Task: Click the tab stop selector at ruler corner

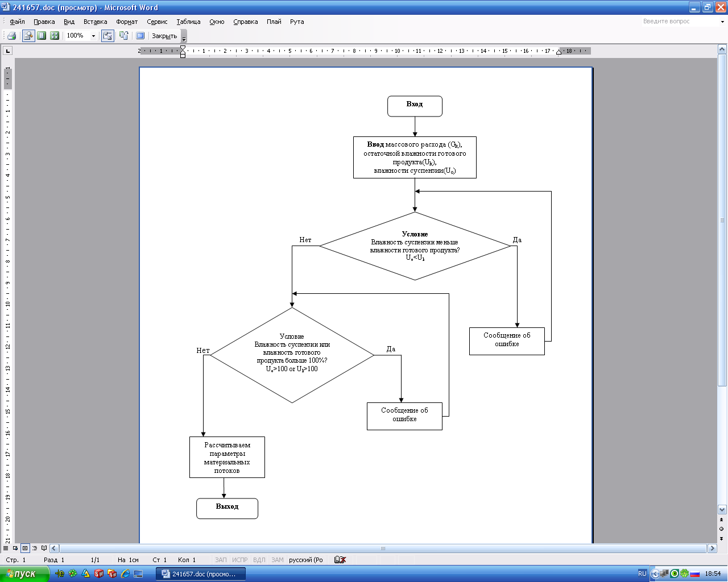Action: 7,51
